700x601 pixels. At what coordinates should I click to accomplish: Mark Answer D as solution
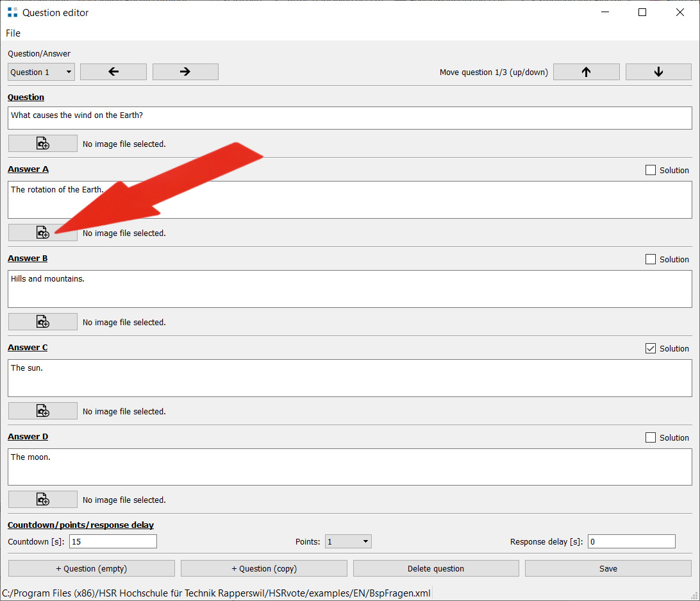click(x=651, y=438)
